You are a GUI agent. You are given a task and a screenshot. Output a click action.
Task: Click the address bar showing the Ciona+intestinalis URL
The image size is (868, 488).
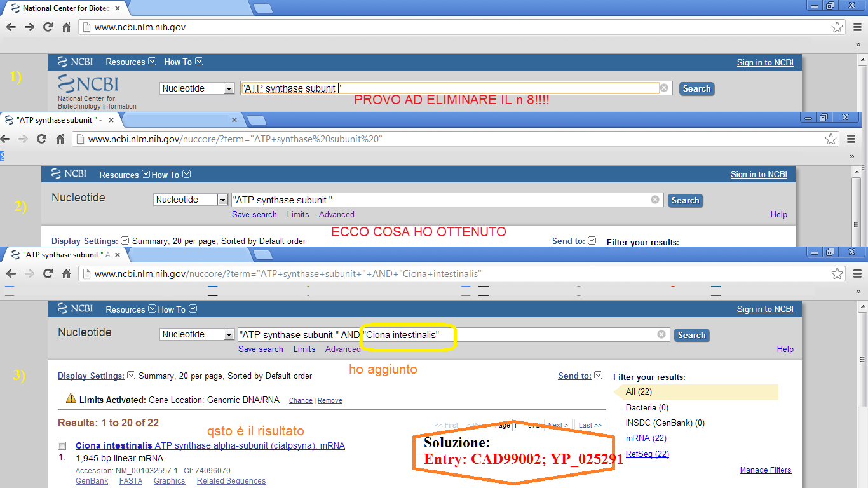(461, 274)
